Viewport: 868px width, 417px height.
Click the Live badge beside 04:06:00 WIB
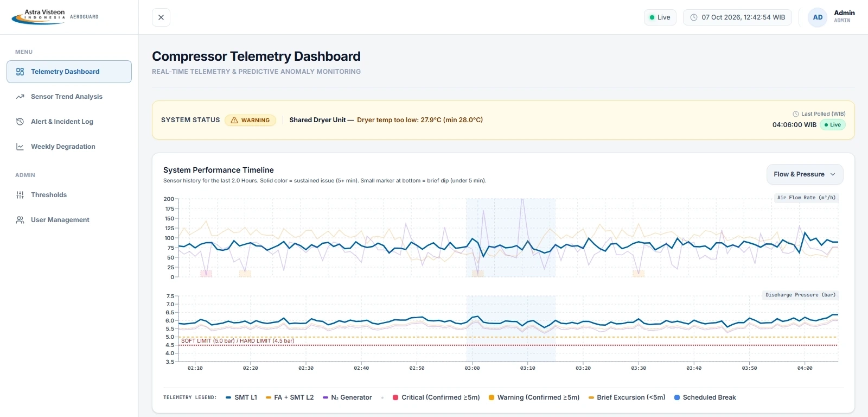pos(833,125)
